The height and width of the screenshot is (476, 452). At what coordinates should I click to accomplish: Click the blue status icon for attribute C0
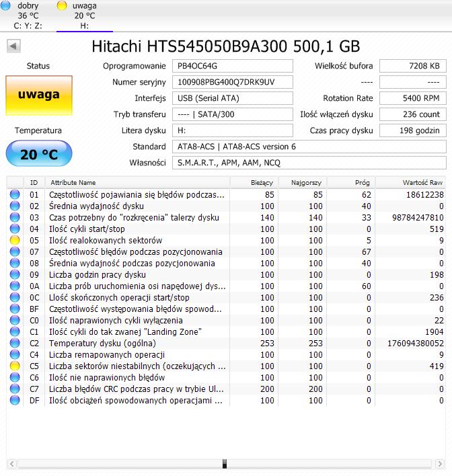pyautogui.click(x=15, y=320)
